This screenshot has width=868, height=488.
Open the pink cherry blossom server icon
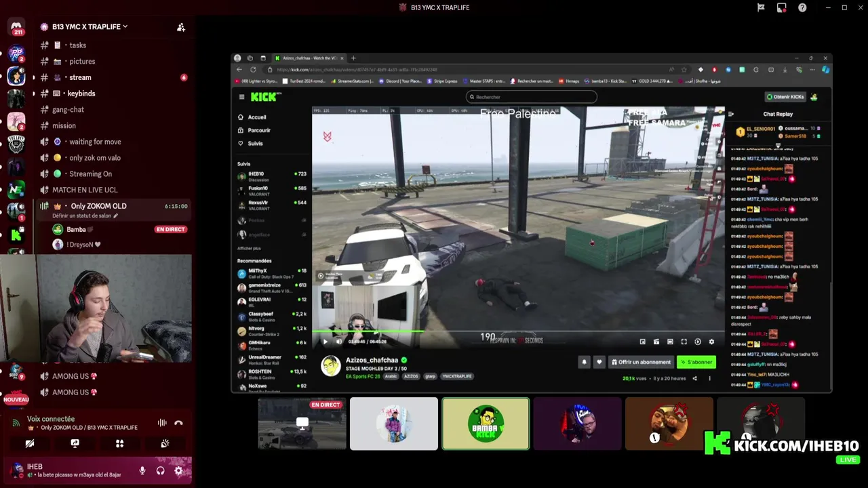pyautogui.click(x=16, y=121)
